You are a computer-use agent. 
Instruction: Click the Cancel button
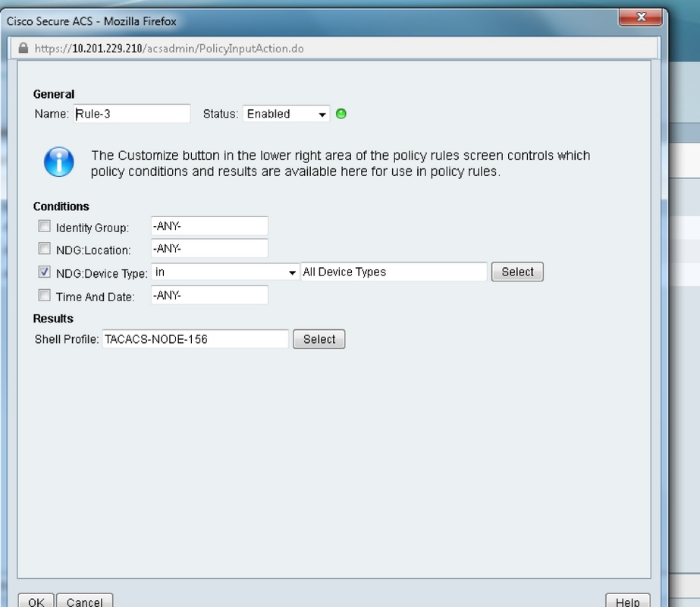pos(85,602)
